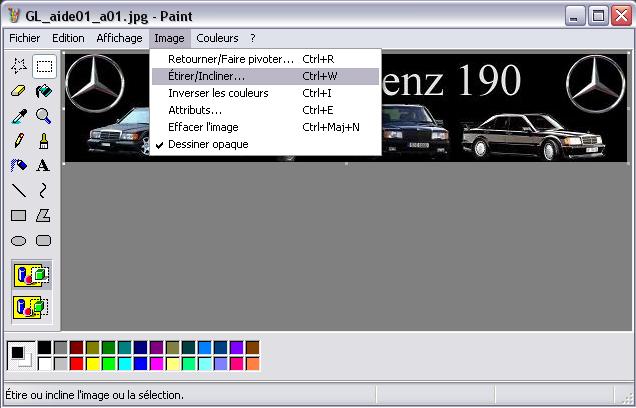Close the Paint window
This screenshot has height=408, width=636.
point(621,16)
